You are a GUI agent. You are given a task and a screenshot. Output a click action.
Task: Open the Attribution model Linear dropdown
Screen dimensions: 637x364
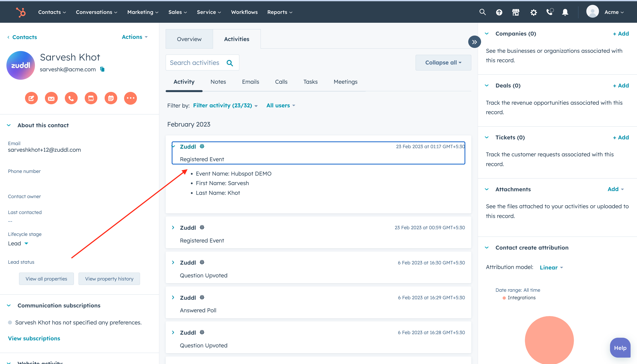click(x=551, y=267)
